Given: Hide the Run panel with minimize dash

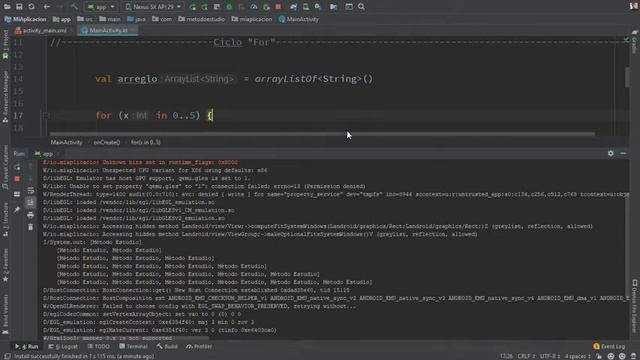Looking at the screenshot, I should click(x=623, y=153).
